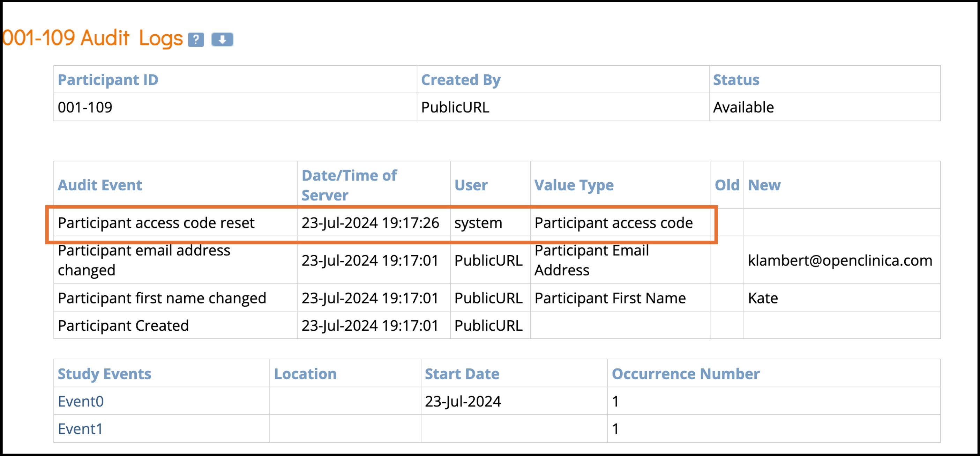Image resolution: width=980 pixels, height=456 pixels.
Task: Click the Participant ID header
Action: 108,80
